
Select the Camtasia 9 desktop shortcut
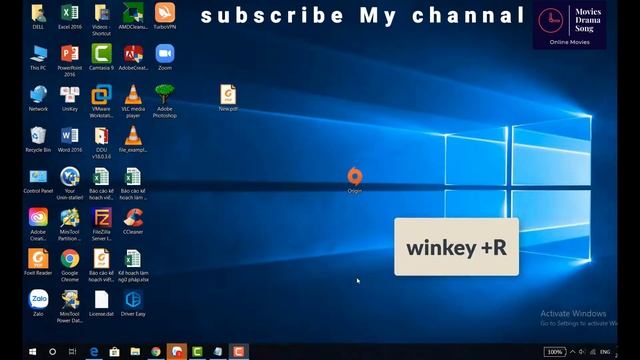(x=101, y=58)
